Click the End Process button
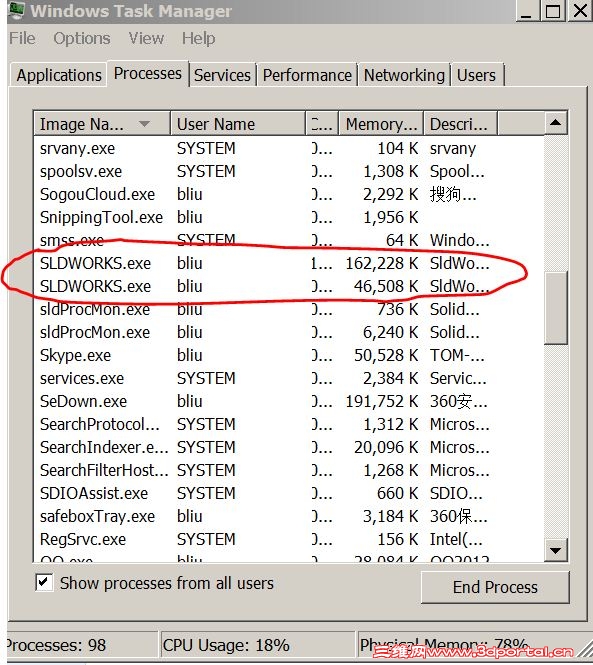 click(x=495, y=587)
